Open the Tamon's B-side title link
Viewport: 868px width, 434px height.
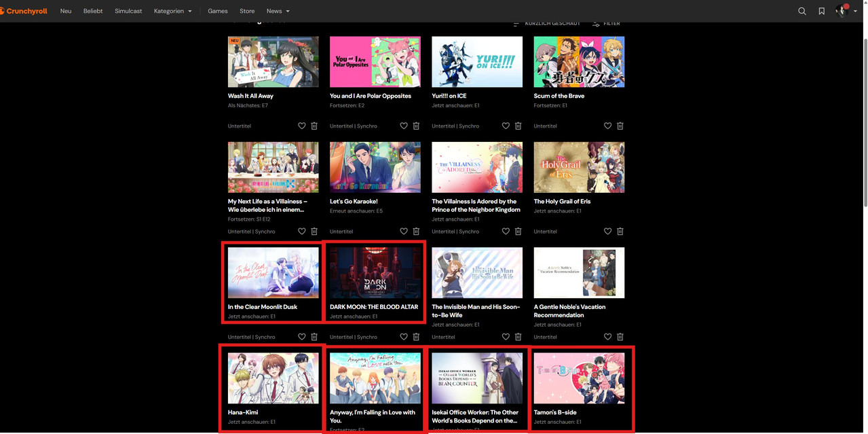click(555, 412)
